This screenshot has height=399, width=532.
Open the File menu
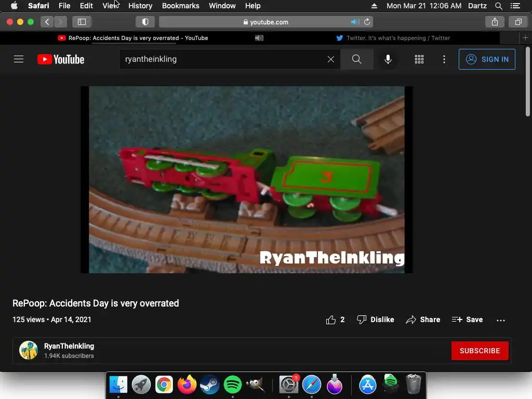pyautogui.click(x=64, y=6)
